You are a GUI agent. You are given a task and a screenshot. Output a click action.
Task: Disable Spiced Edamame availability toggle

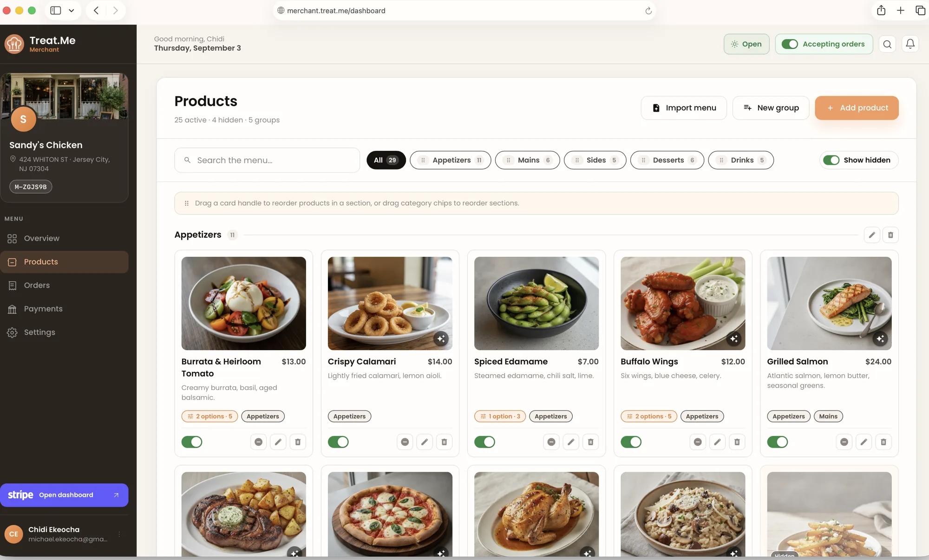[484, 442]
